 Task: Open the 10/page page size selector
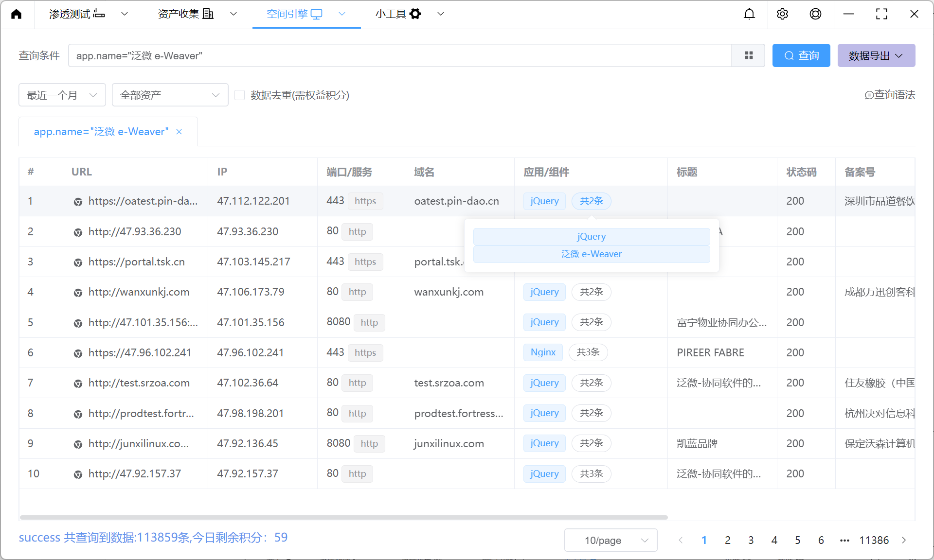[611, 540]
